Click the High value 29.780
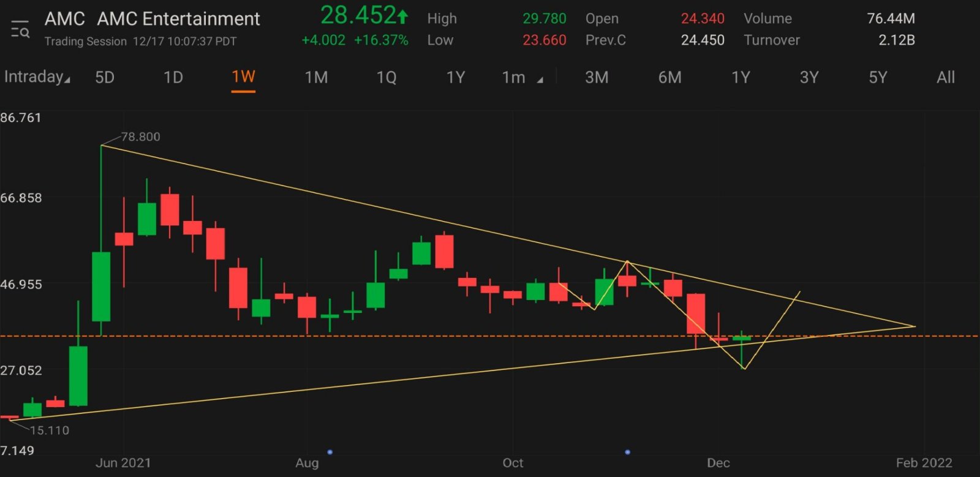The width and height of the screenshot is (980, 477). point(544,19)
